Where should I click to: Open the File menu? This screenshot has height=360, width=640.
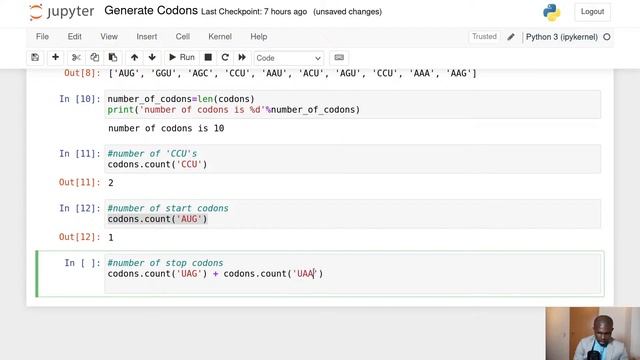coord(42,37)
